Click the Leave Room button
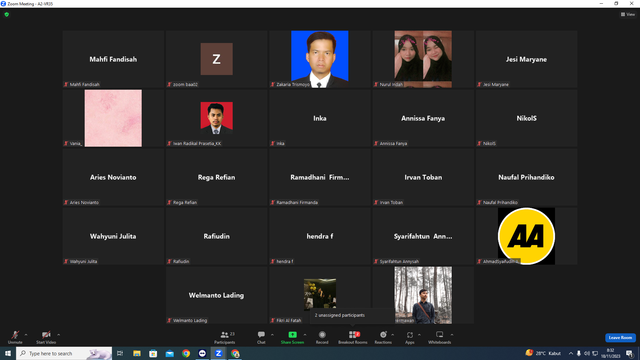This screenshot has height=360, width=640. [x=620, y=338]
